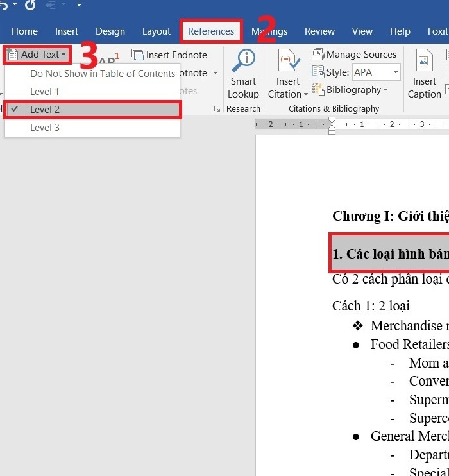The width and height of the screenshot is (449, 476).
Task: Open the Home ribbon tab
Action: [24, 31]
